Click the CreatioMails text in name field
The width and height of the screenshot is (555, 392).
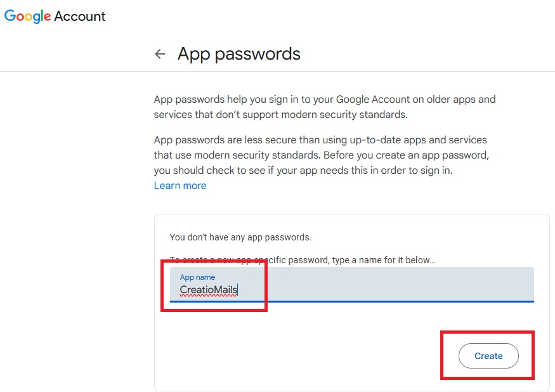[x=208, y=290]
